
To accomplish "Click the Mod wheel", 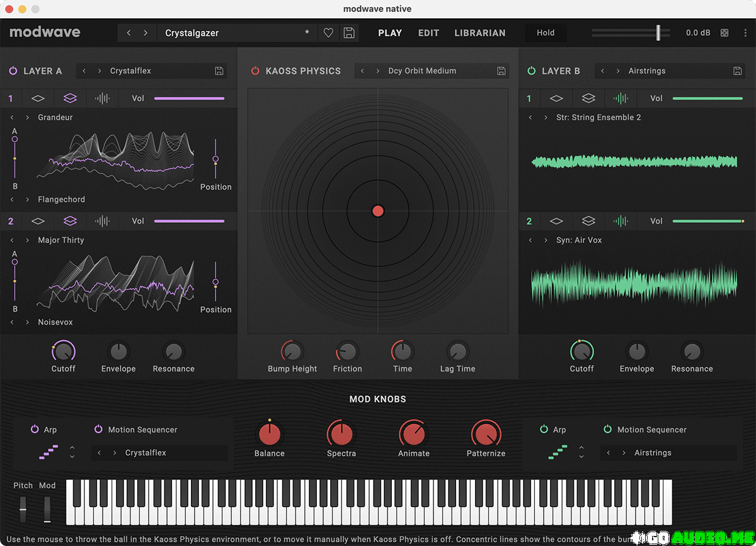I will click(47, 509).
